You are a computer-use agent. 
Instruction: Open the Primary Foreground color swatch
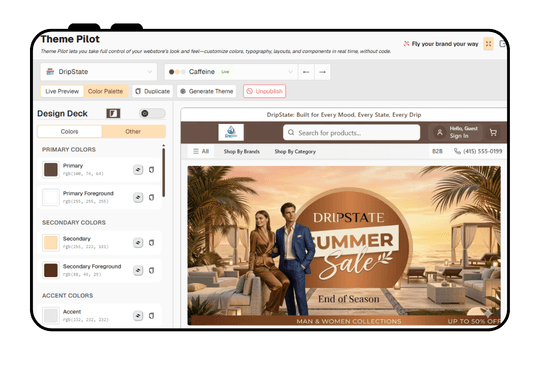point(51,197)
